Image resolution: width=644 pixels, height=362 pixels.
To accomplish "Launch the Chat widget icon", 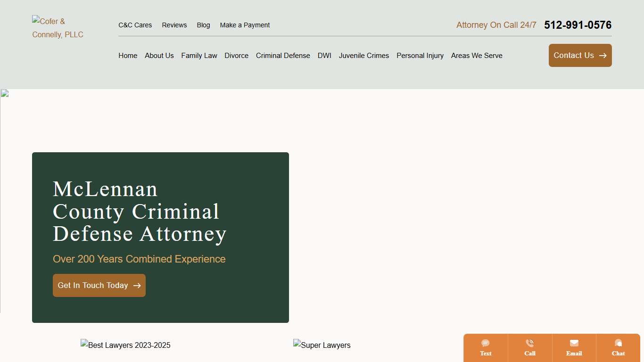I will pyautogui.click(x=618, y=347).
